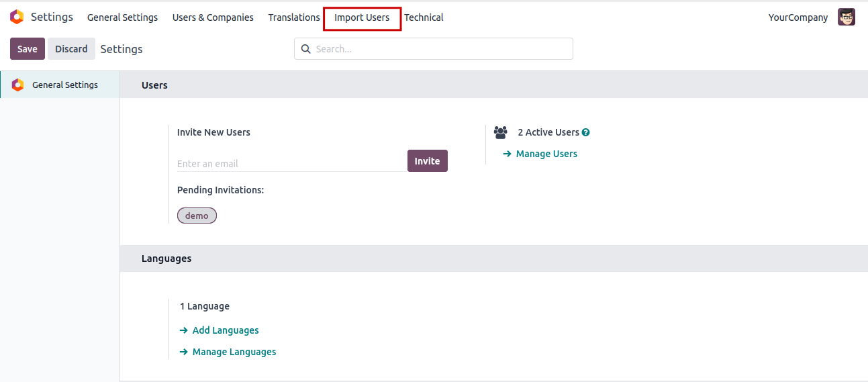This screenshot has height=382, width=868.
Task: Open the user avatar menu
Action: 846,17
